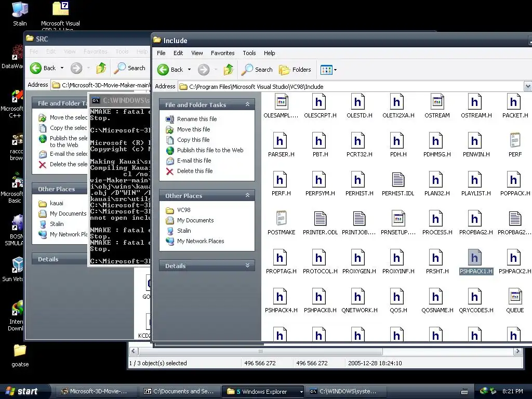Click the scroll left arrow of bottom window

point(134,351)
